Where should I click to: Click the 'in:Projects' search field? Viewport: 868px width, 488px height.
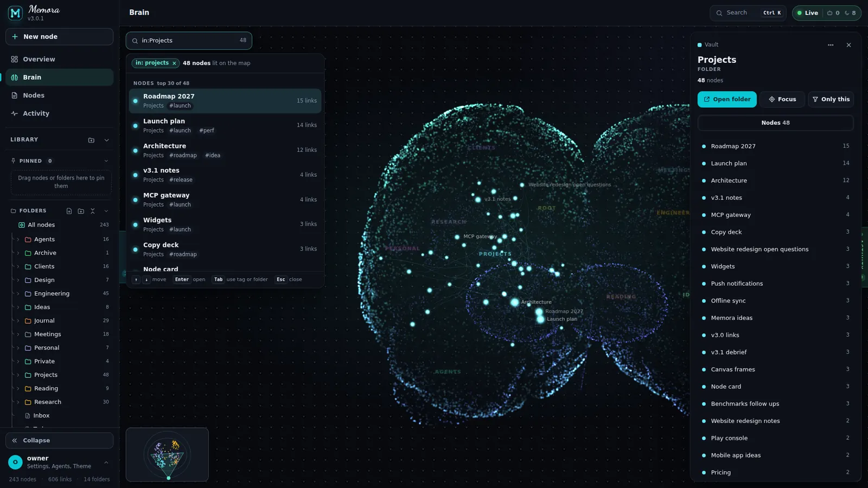click(x=189, y=41)
